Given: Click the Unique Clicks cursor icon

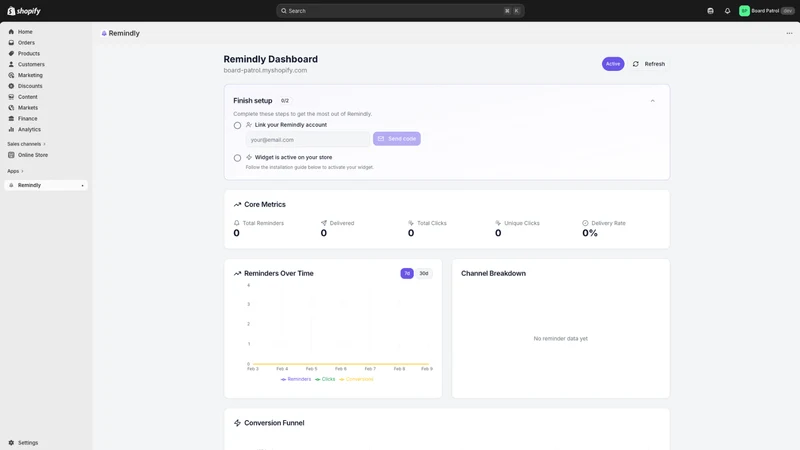Looking at the screenshot, I should coord(498,223).
